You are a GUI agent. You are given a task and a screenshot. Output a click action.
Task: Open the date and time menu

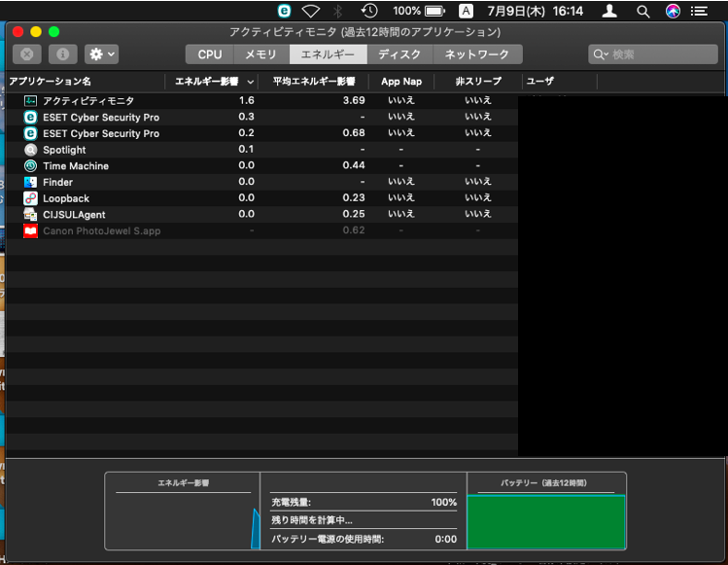coord(535,11)
